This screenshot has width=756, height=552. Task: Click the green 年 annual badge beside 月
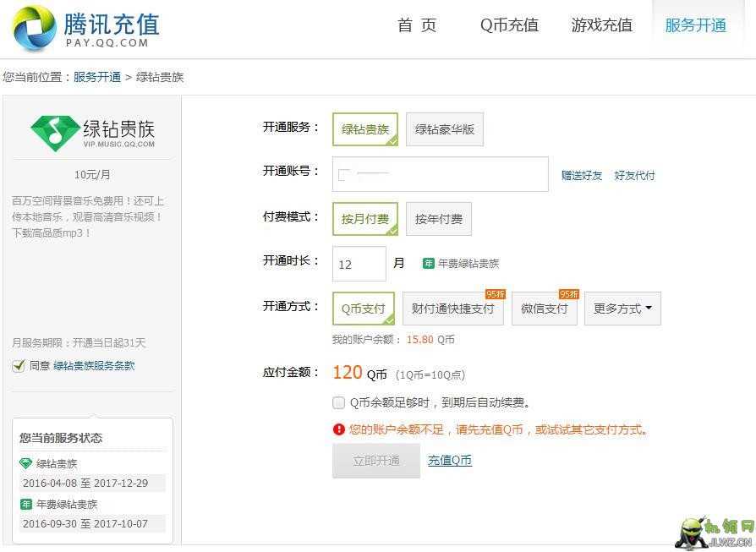[x=429, y=263]
